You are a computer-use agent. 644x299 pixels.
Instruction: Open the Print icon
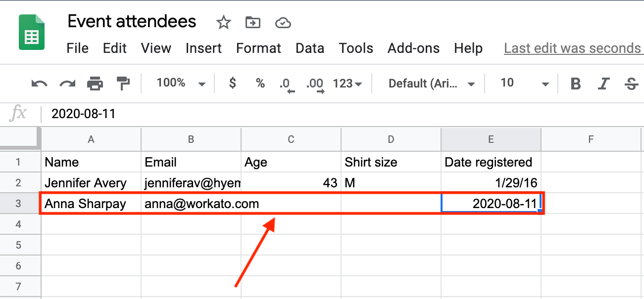pos(95,83)
